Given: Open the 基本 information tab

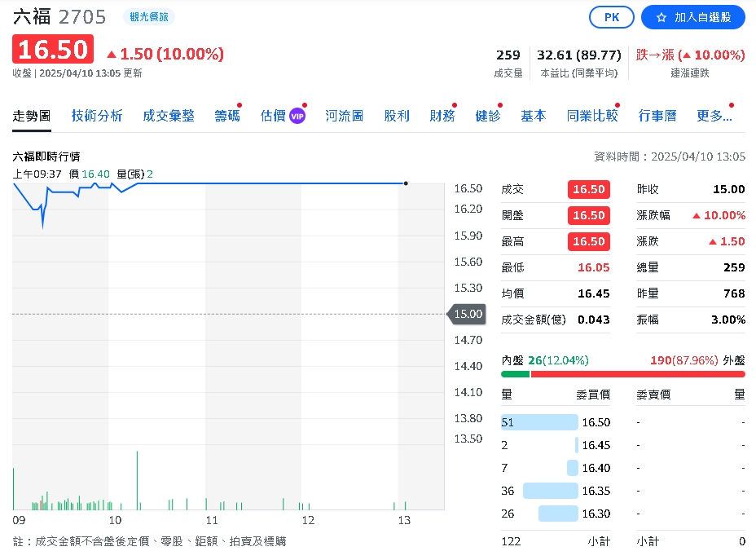Looking at the screenshot, I should 533,116.
